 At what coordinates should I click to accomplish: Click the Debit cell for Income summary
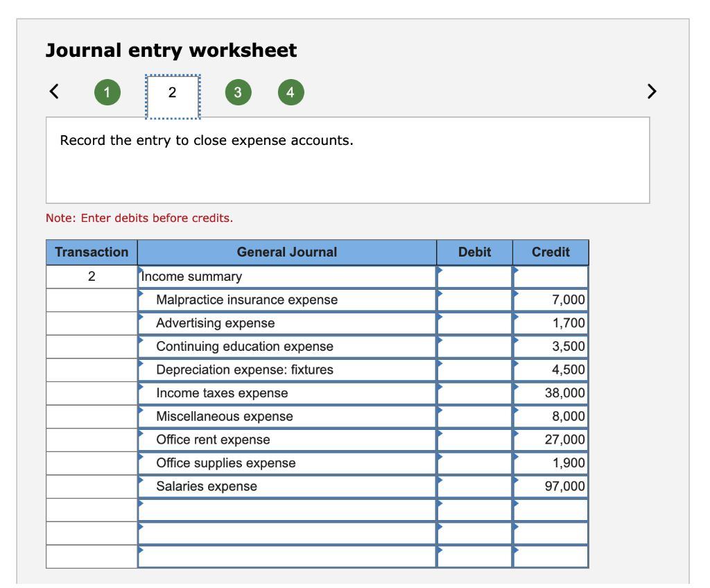[474, 276]
